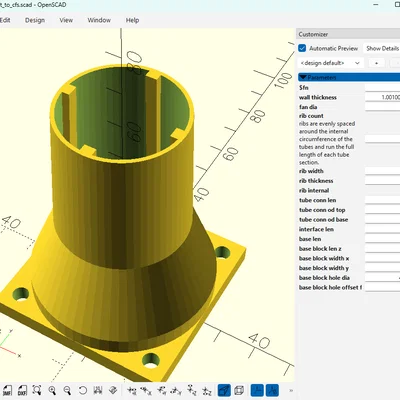400x400 pixels.
Task: Click the interface len value field
Action: point(382,229)
